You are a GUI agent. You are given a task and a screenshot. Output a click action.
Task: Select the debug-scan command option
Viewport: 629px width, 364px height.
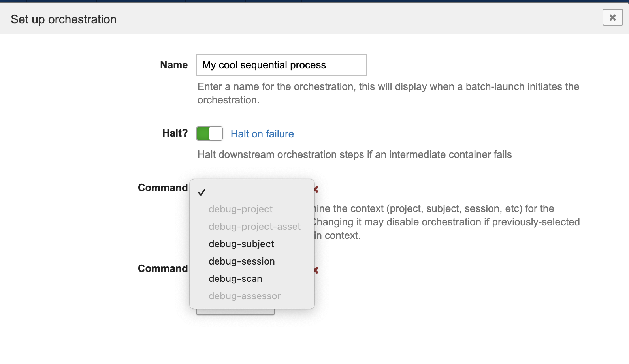point(235,279)
